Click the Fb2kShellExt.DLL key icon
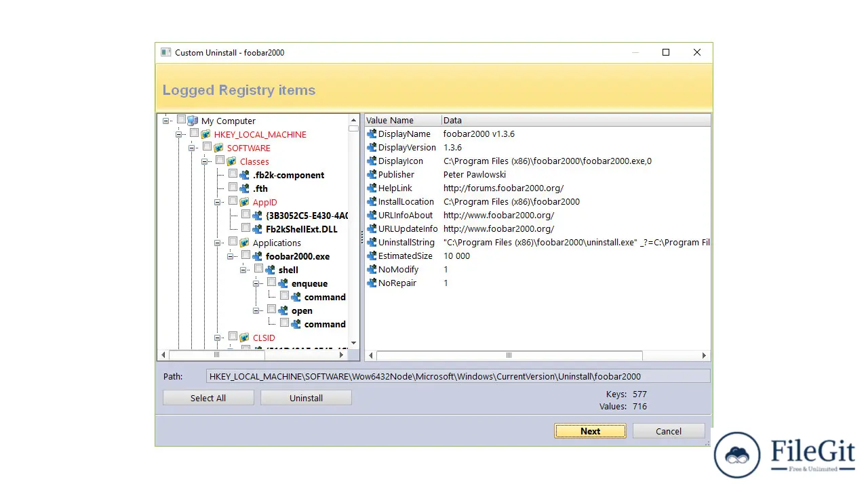This screenshot has width=868, height=488. point(257,229)
